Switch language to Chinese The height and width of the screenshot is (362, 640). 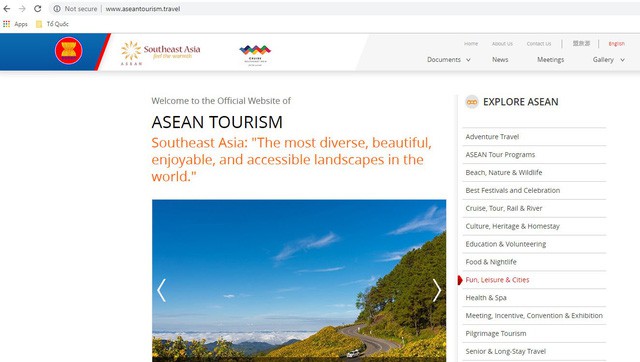[581, 43]
